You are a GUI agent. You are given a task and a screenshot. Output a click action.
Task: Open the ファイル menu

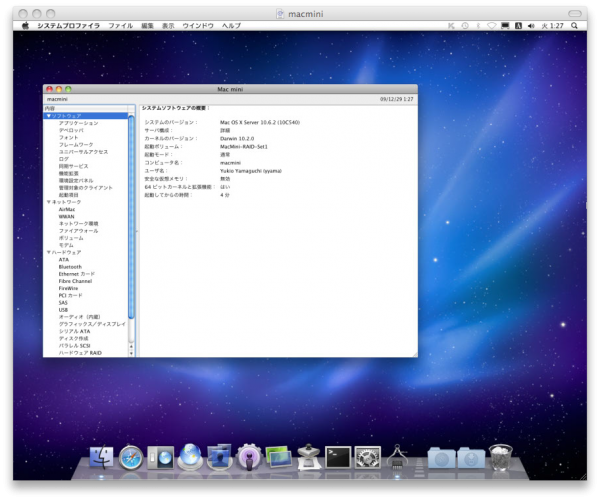coord(121,26)
